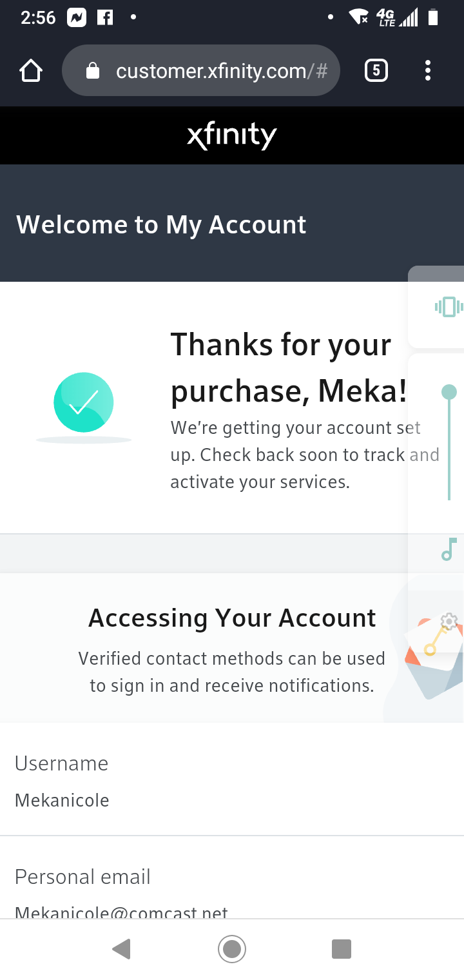Open recent apps with square button

pos(341,948)
